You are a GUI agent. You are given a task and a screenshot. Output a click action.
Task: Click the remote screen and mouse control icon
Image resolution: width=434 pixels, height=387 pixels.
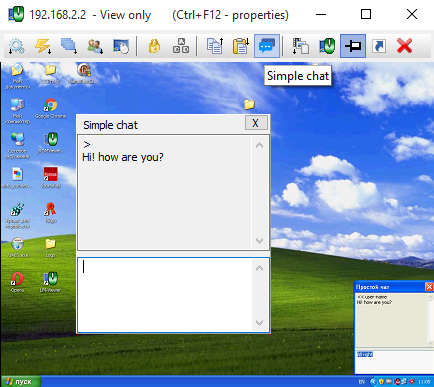[x=121, y=46]
